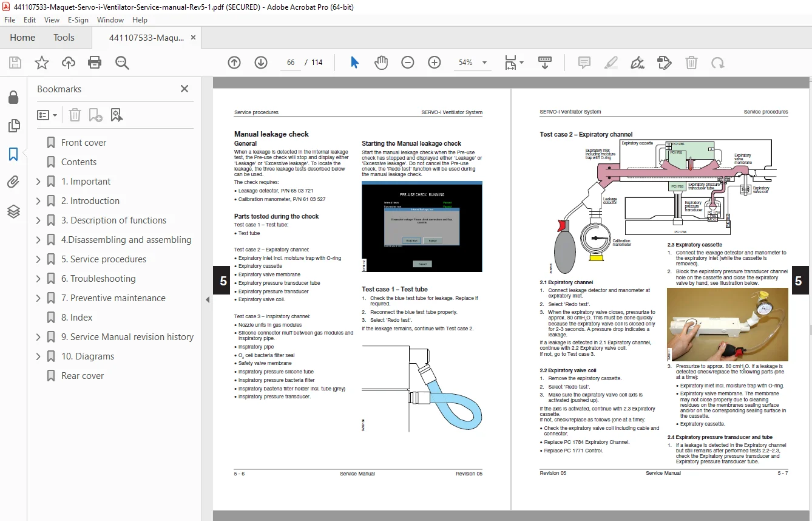Click the Zoom in plus icon
812x521 pixels.
tap(434, 63)
